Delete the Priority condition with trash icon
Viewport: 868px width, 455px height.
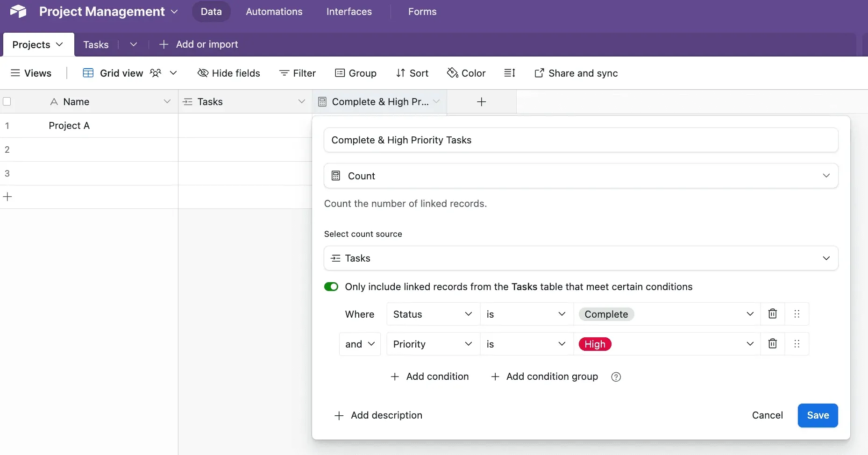pos(773,344)
